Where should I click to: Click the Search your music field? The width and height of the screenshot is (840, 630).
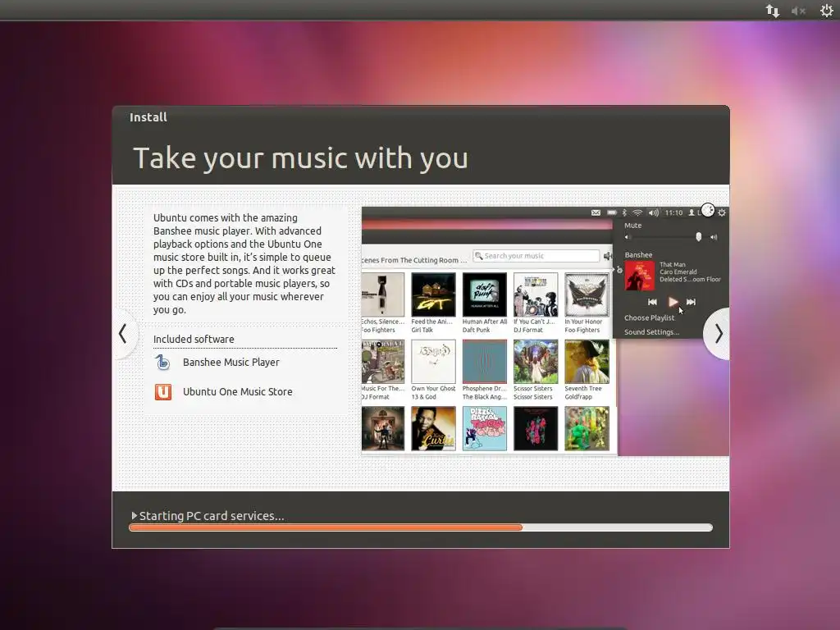click(536, 256)
